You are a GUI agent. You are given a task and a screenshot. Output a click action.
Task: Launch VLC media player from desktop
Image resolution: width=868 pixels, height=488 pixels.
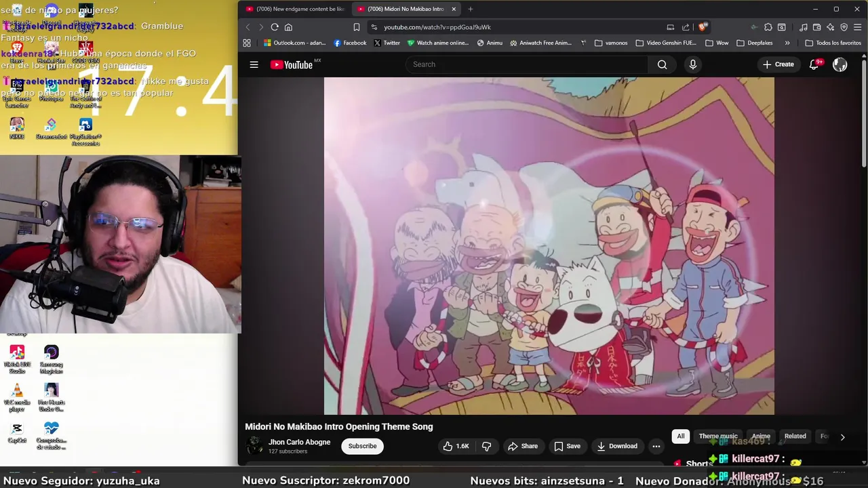(17, 398)
